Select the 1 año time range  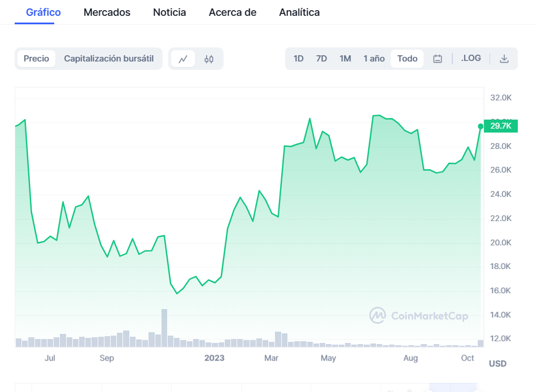[x=374, y=59]
